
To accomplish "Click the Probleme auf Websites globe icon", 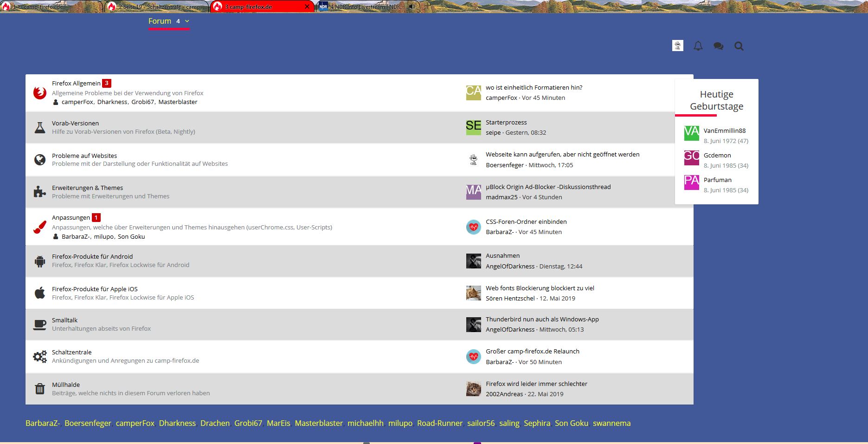I will click(x=40, y=160).
